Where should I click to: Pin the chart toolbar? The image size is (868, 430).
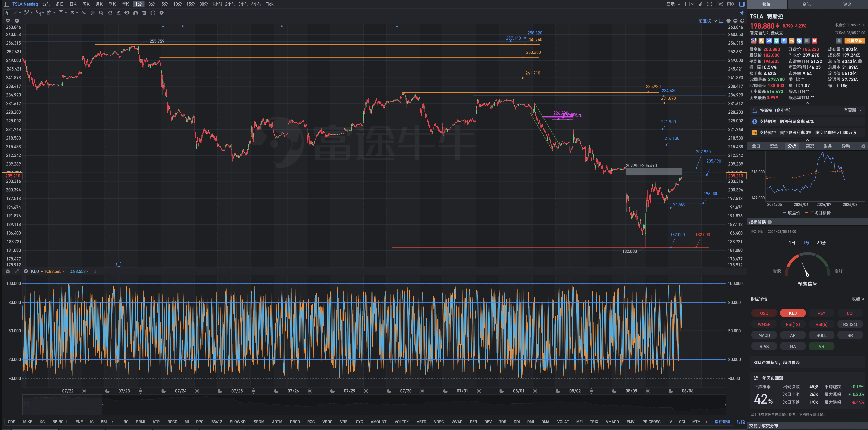coord(742,13)
